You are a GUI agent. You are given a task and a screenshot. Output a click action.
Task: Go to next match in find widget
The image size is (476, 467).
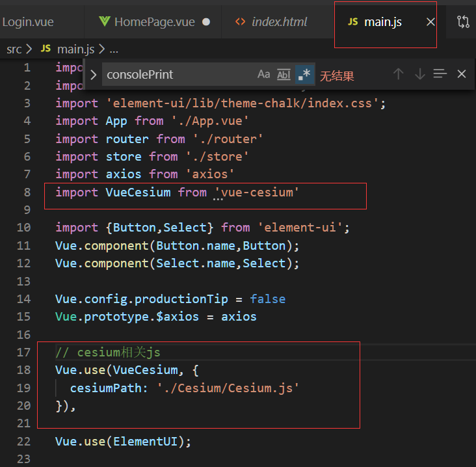[x=419, y=74]
